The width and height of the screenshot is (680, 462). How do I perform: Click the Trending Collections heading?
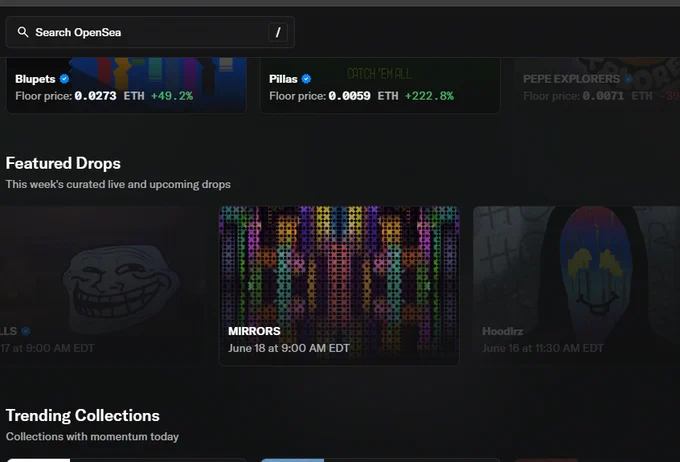coord(82,416)
